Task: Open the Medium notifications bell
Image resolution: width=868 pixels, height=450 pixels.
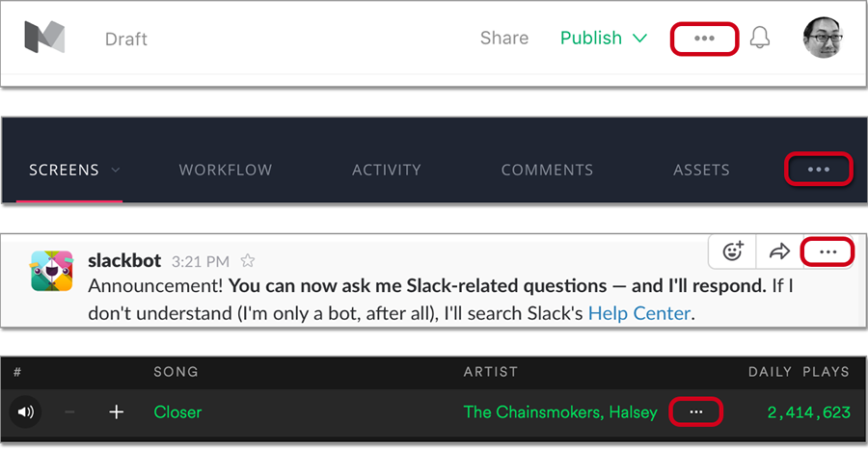Action: click(x=760, y=39)
